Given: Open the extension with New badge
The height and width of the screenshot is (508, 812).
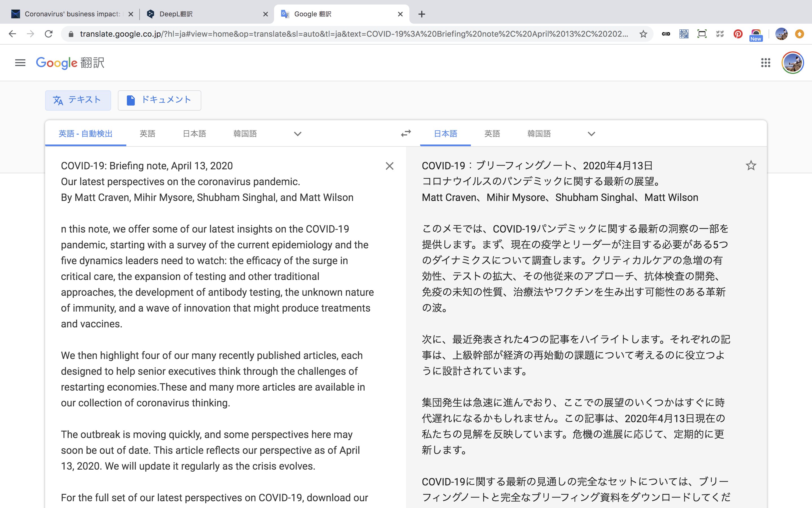Looking at the screenshot, I should click(x=756, y=35).
